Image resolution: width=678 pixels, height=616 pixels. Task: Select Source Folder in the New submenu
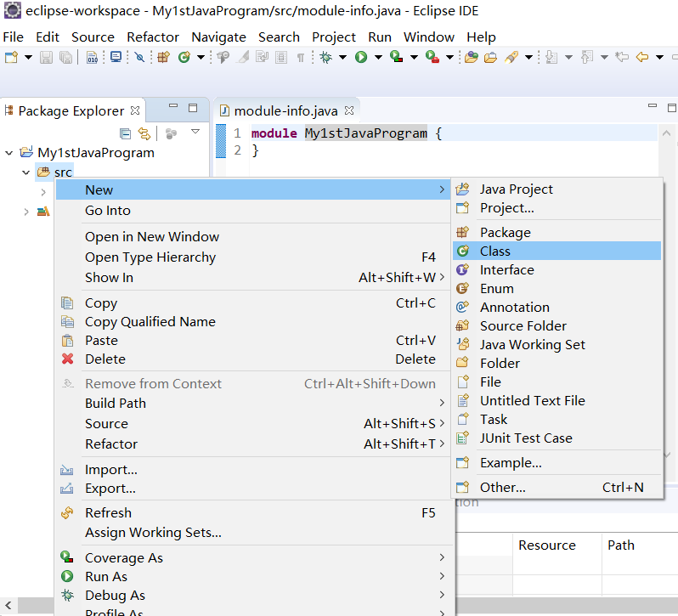pos(557,325)
